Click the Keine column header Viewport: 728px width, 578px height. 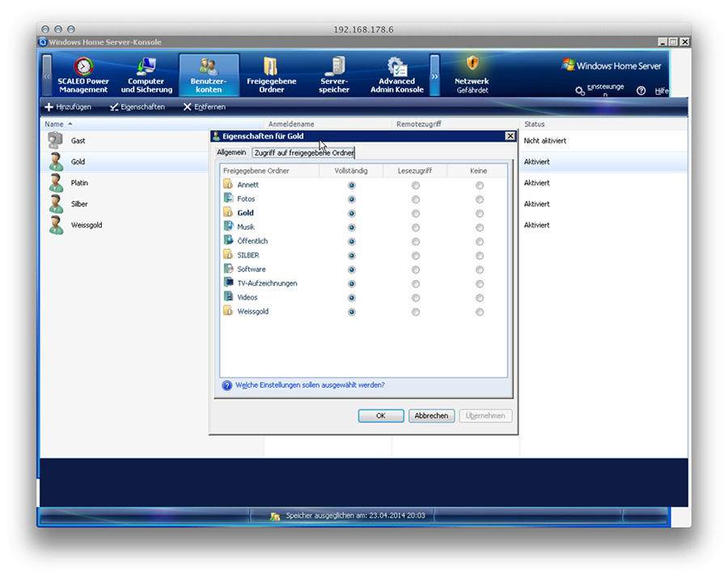pos(478,171)
